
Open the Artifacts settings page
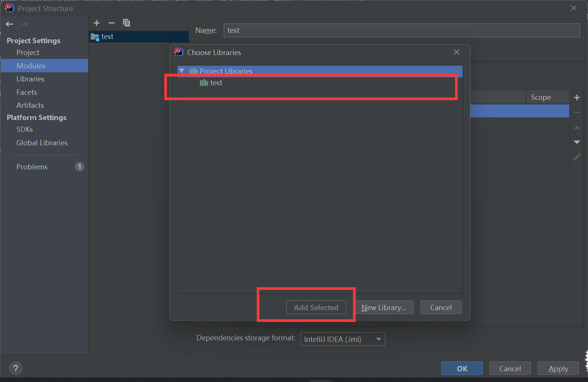(x=30, y=105)
